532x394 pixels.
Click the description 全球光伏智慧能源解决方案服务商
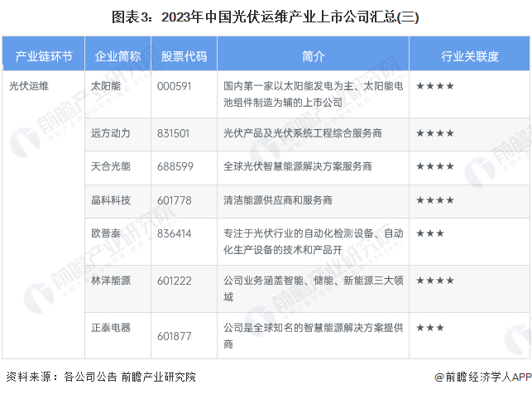pos(298,166)
